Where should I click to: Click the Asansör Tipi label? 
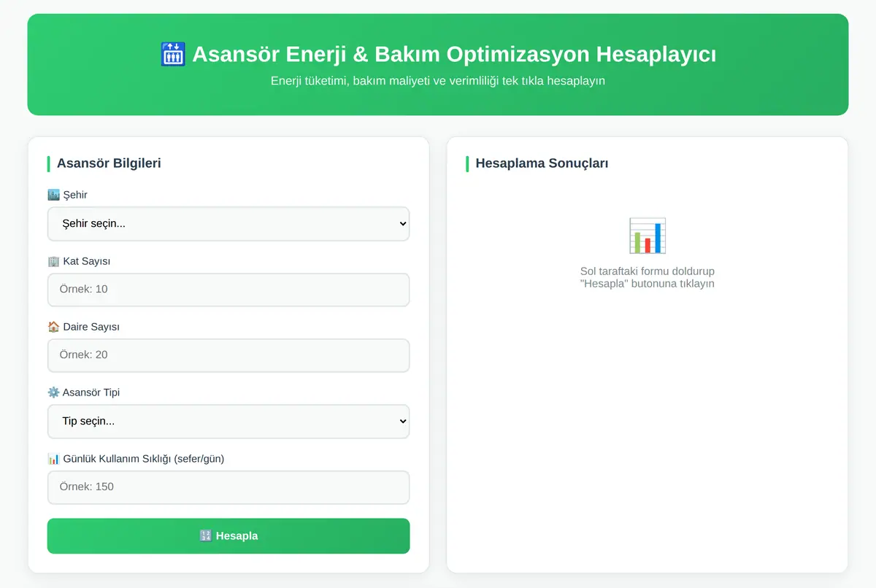pyautogui.click(x=91, y=392)
